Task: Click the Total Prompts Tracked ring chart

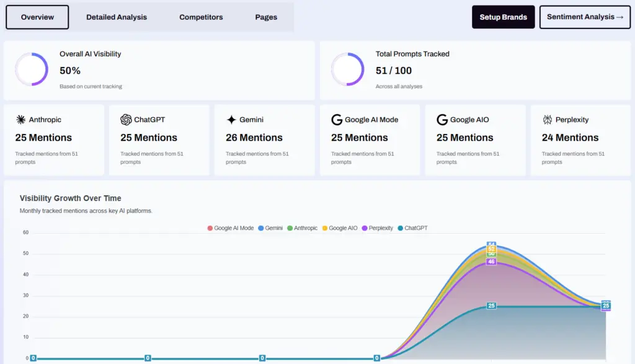Action: (x=347, y=69)
